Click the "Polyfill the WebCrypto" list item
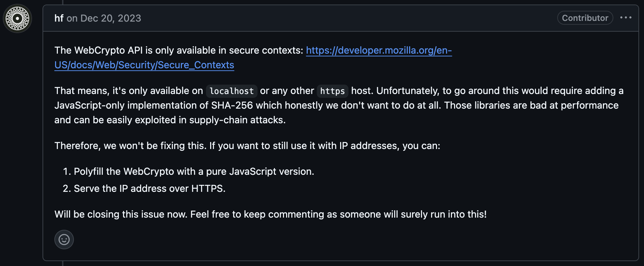Viewport: 644px width, 266px height. pos(194,172)
